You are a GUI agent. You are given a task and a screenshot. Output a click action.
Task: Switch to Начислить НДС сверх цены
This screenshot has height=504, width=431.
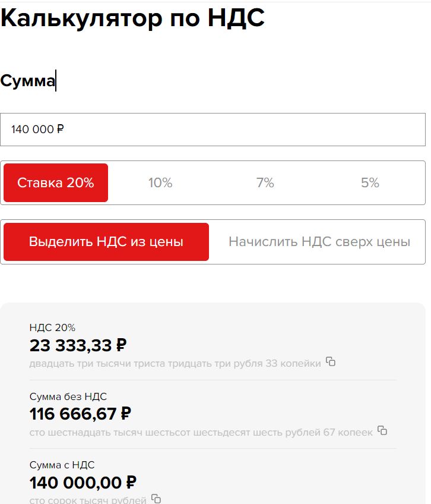pos(319,242)
